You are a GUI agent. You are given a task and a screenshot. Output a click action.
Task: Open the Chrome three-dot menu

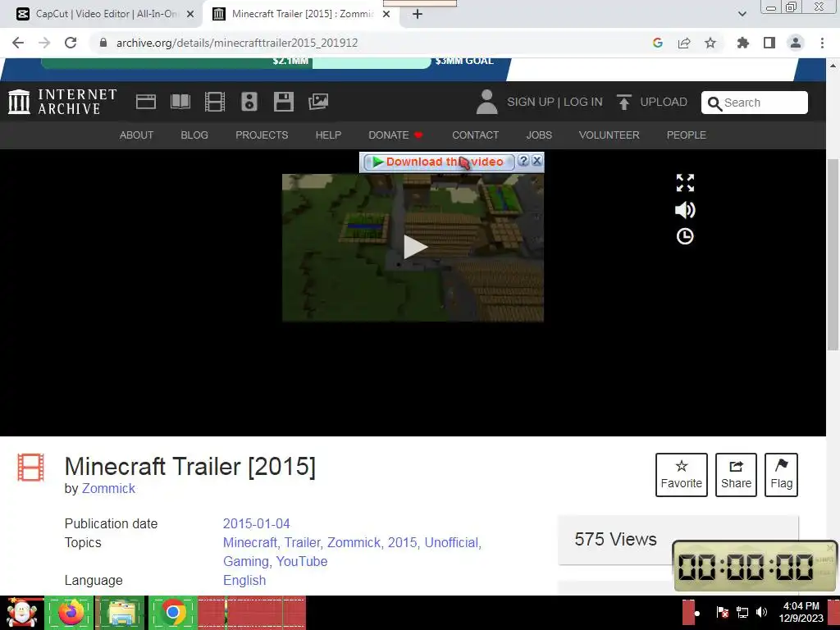click(822, 43)
